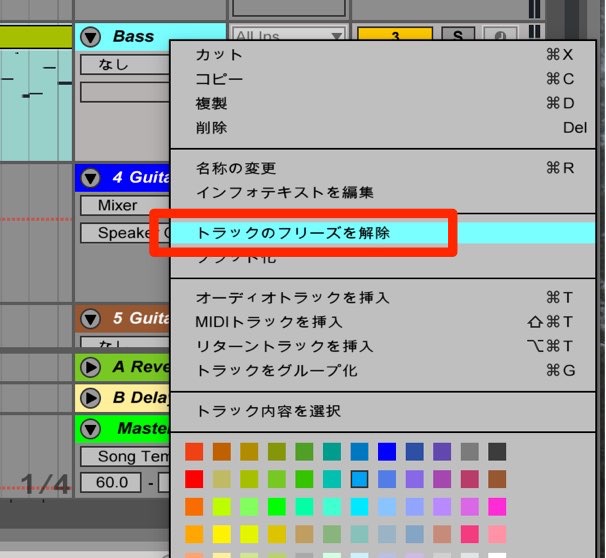Viewport: 606px width, 558px height.
Task: Click the 5 Guitar track title
Action: click(141, 318)
